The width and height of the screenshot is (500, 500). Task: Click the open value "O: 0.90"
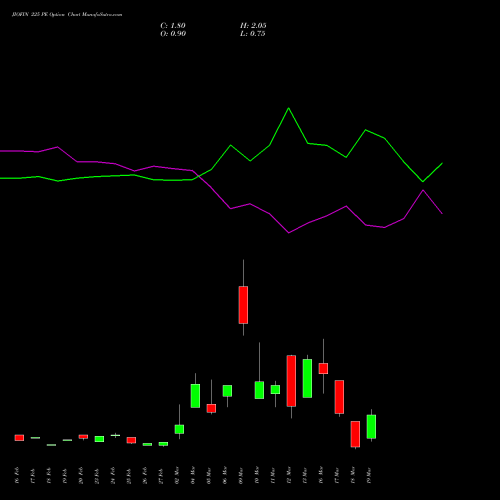[x=173, y=34]
